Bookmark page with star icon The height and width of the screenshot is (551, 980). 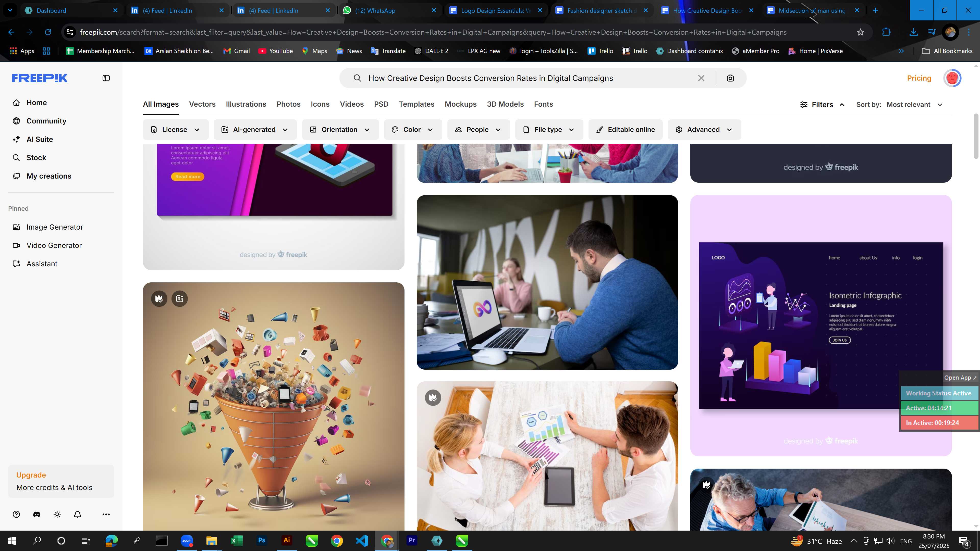861,32
